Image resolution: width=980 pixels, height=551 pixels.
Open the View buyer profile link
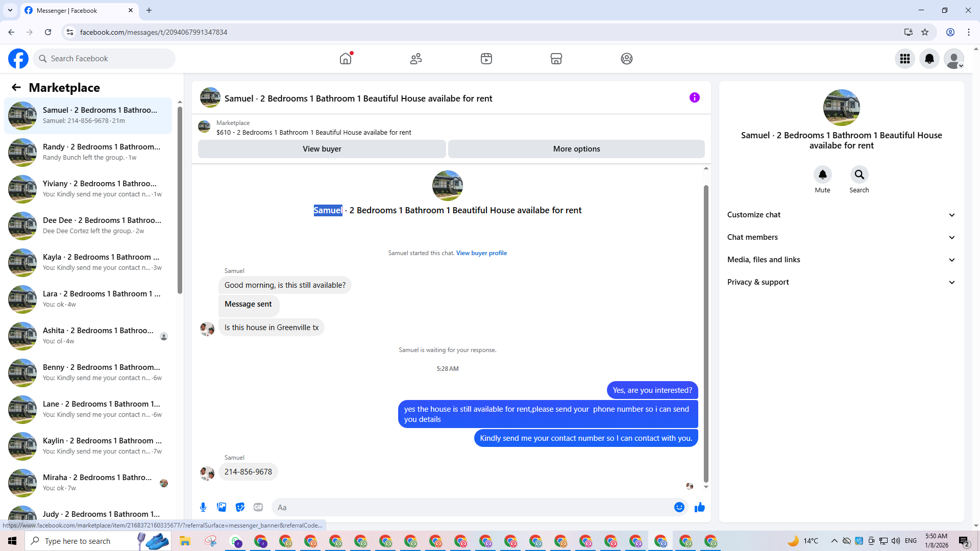click(x=481, y=253)
